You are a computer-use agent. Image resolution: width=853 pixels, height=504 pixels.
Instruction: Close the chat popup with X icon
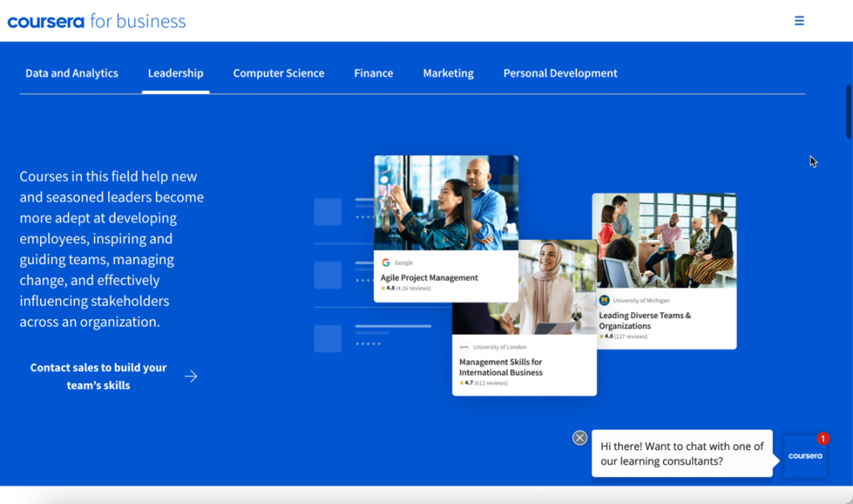pyautogui.click(x=580, y=437)
